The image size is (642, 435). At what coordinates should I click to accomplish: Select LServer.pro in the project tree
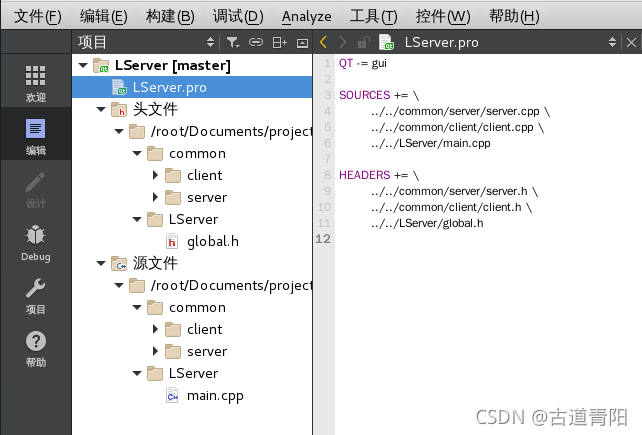pos(192,87)
